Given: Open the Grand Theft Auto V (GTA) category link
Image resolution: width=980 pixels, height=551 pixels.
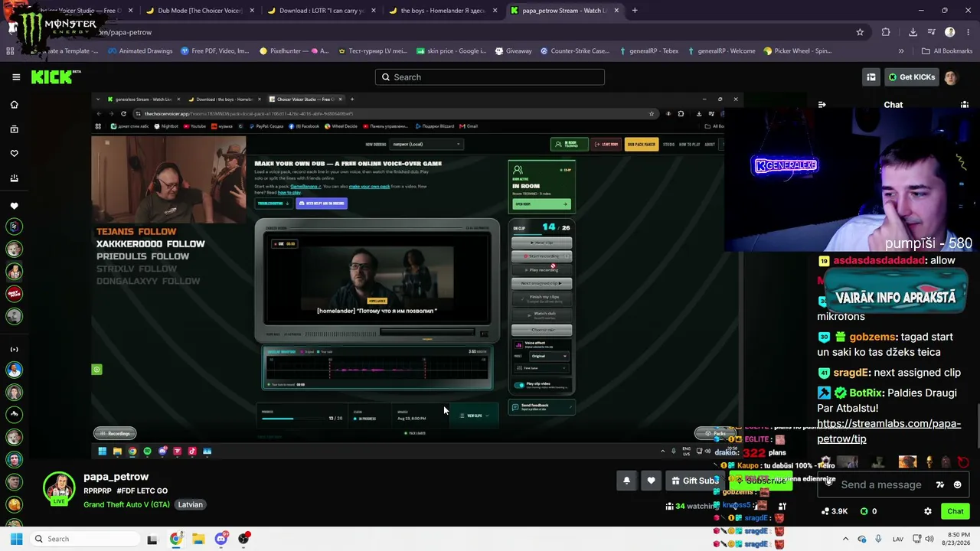Looking at the screenshot, I should coord(127,505).
